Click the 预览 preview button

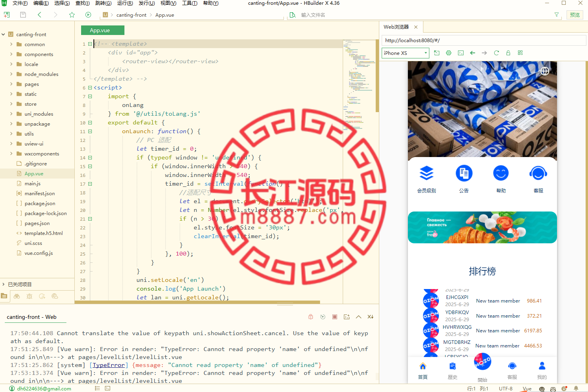point(575,15)
